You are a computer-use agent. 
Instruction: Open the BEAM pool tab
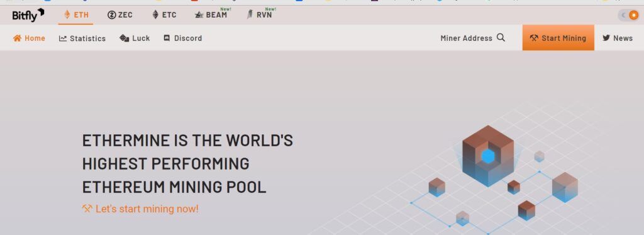tap(211, 15)
